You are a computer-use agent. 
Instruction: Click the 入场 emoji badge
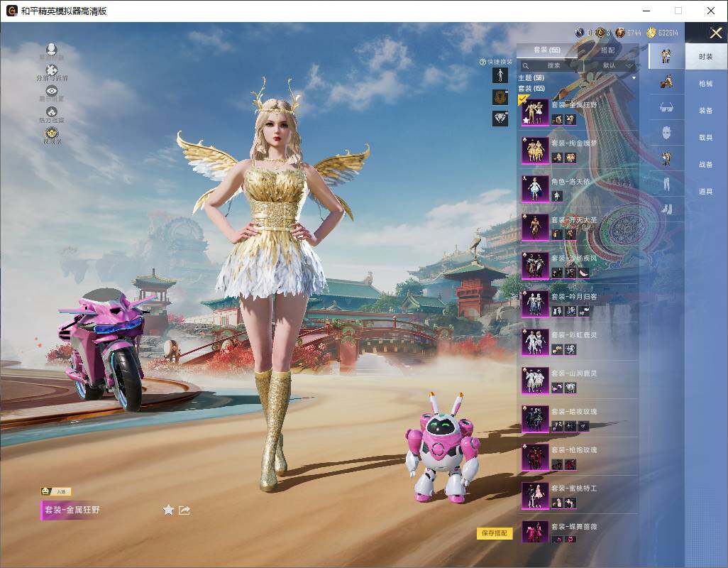(56, 491)
